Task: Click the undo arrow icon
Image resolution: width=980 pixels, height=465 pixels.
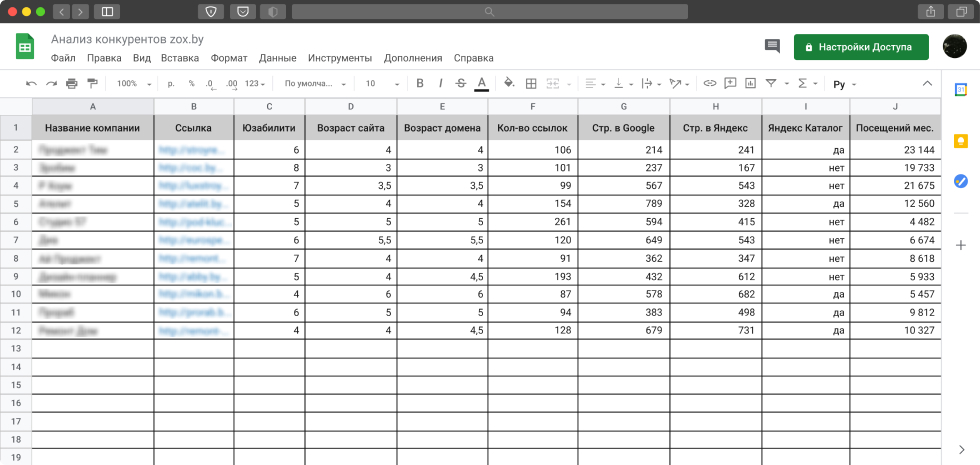Action: click(31, 84)
